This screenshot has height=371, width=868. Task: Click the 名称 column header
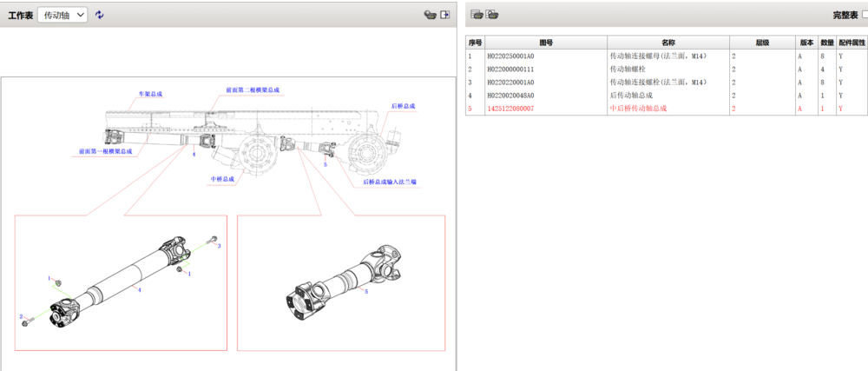[667, 43]
